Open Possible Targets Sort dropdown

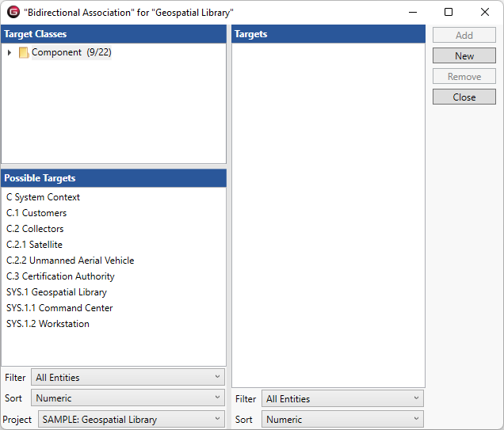click(128, 398)
